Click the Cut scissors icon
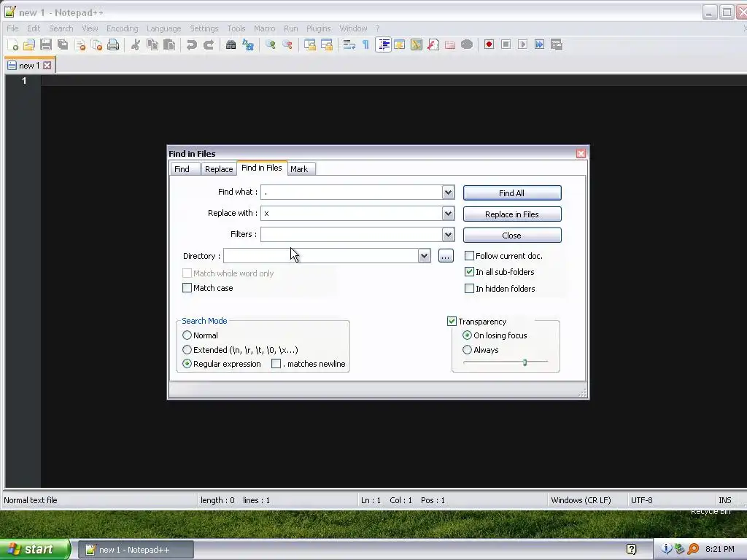Image resolution: width=747 pixels, height=560 pixels. point(136,44)
